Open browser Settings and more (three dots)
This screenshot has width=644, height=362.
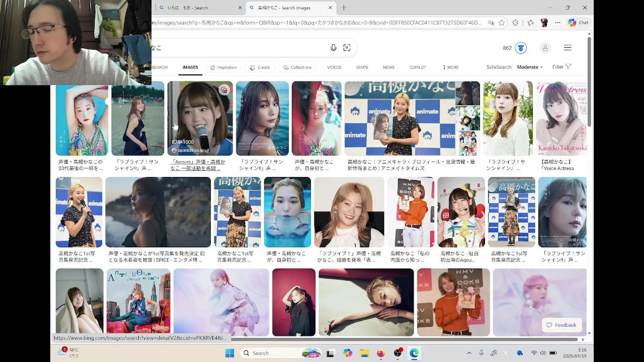(x=557, y=23)
